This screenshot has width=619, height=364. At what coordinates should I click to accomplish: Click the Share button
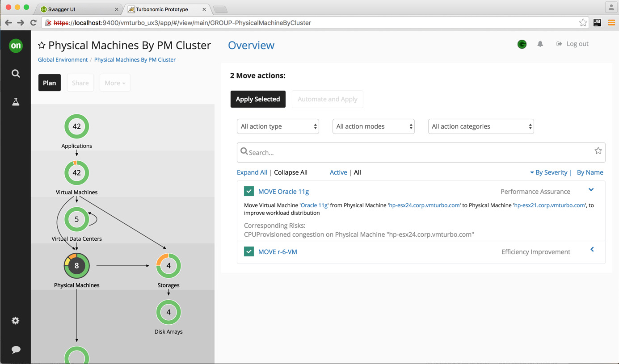click(80, 83)
